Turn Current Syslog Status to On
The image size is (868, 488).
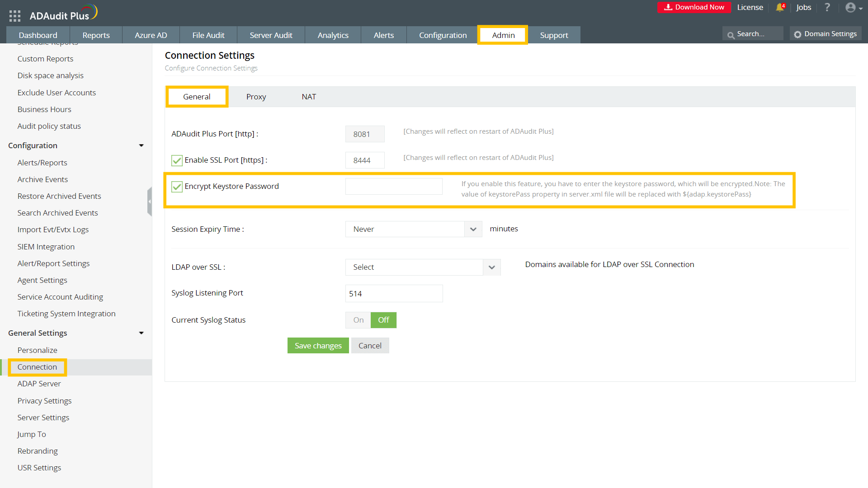(x=357, y=320)
